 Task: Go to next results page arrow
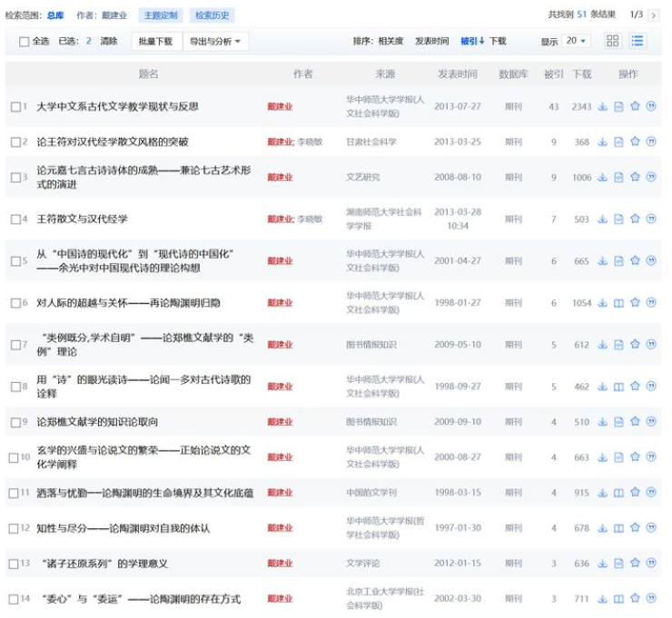pyautogui.click(x=653, y=15)
